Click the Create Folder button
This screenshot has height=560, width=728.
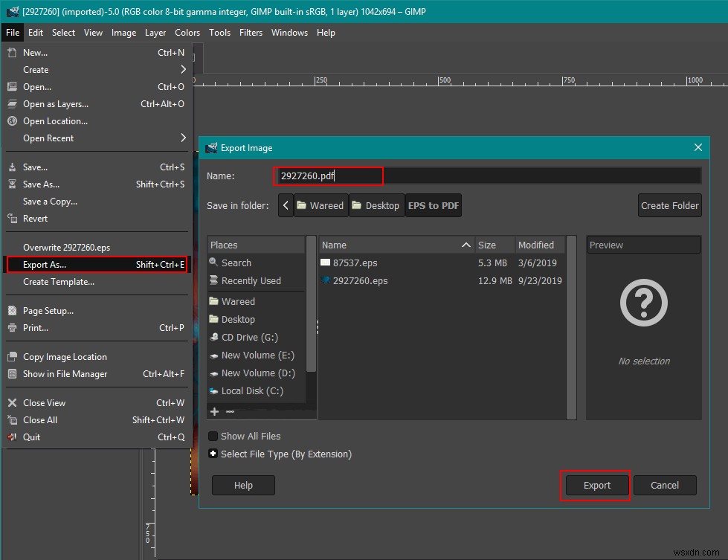[669, 206]
